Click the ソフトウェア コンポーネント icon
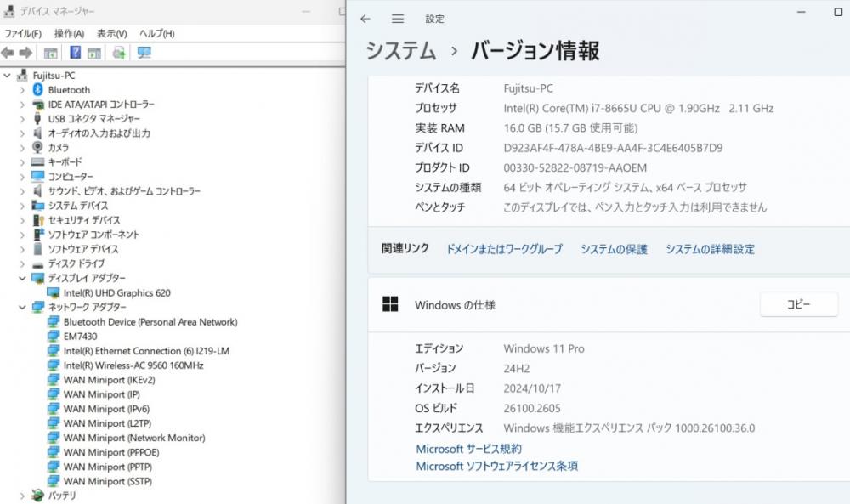This screenshot has height=504, width=850. tap(38, 235)
